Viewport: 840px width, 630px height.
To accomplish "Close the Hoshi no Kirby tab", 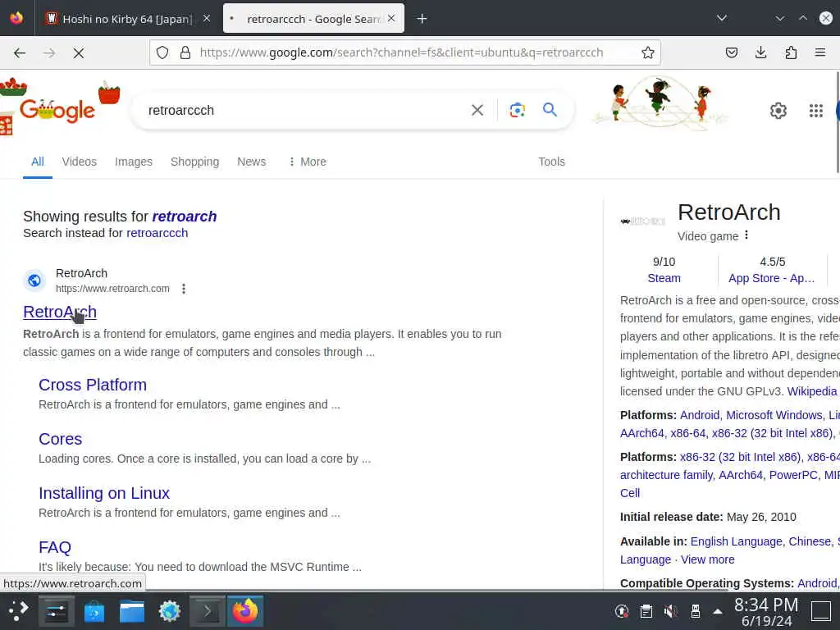I will [x=207, y=18].
